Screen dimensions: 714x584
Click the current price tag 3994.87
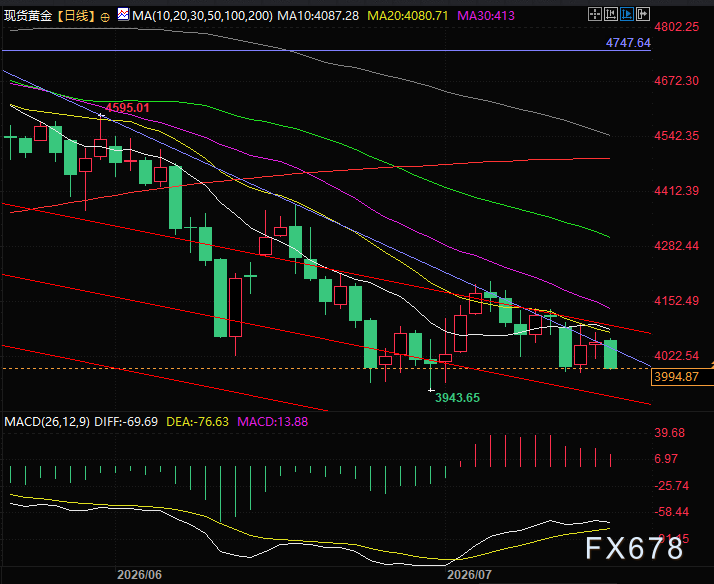click(676, 376)
